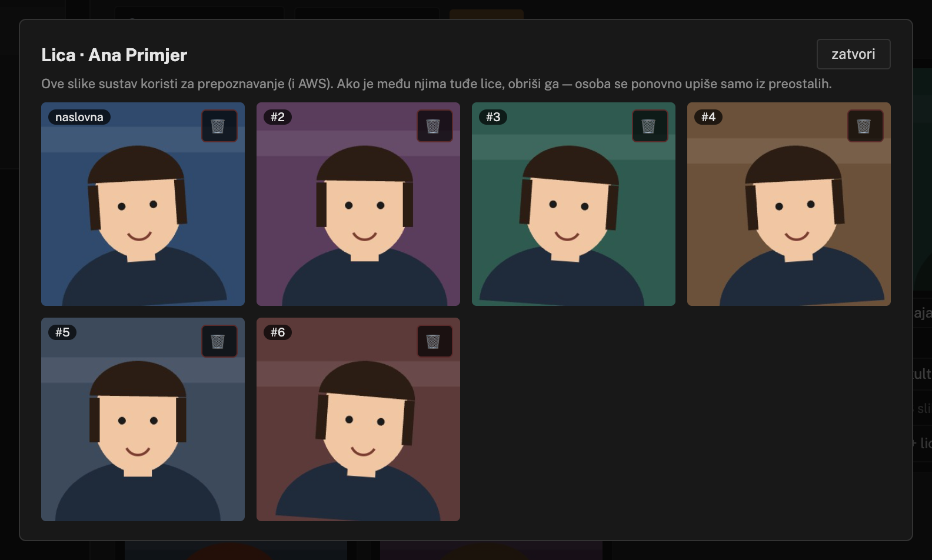Click the '#5' label badge
This screenshot has height=560, width=932.
click(62, 332)
